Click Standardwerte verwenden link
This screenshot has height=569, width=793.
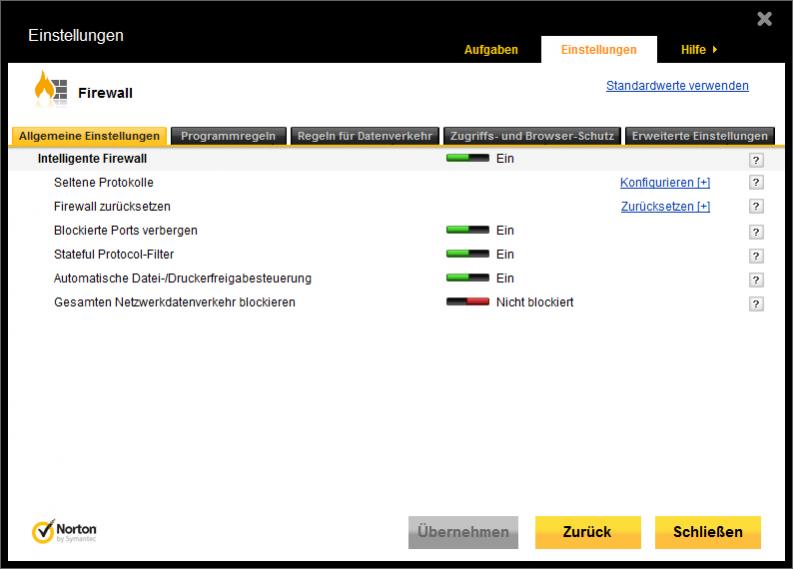[x=677, y=86]
